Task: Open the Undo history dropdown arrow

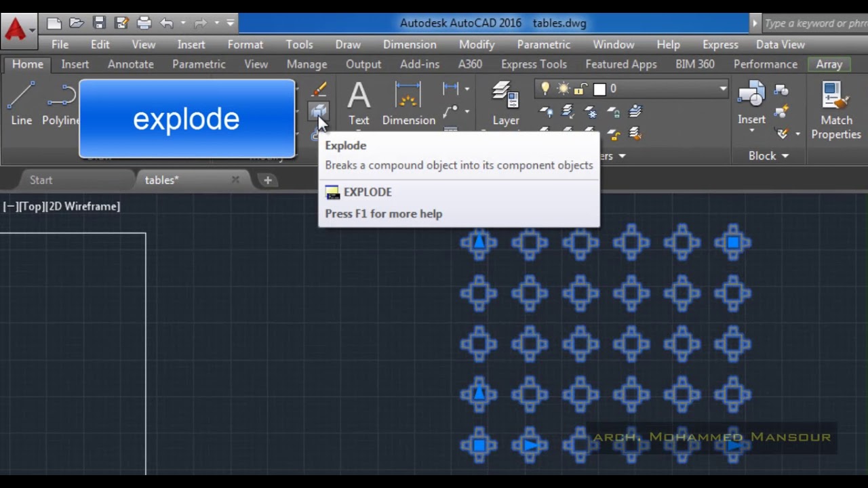Action: click(183, 23)
